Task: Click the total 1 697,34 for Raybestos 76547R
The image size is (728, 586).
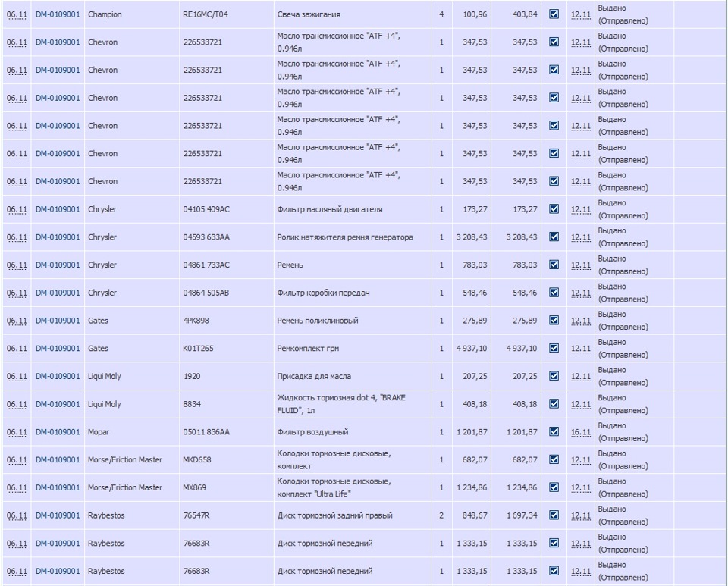Action: [522, 515]
